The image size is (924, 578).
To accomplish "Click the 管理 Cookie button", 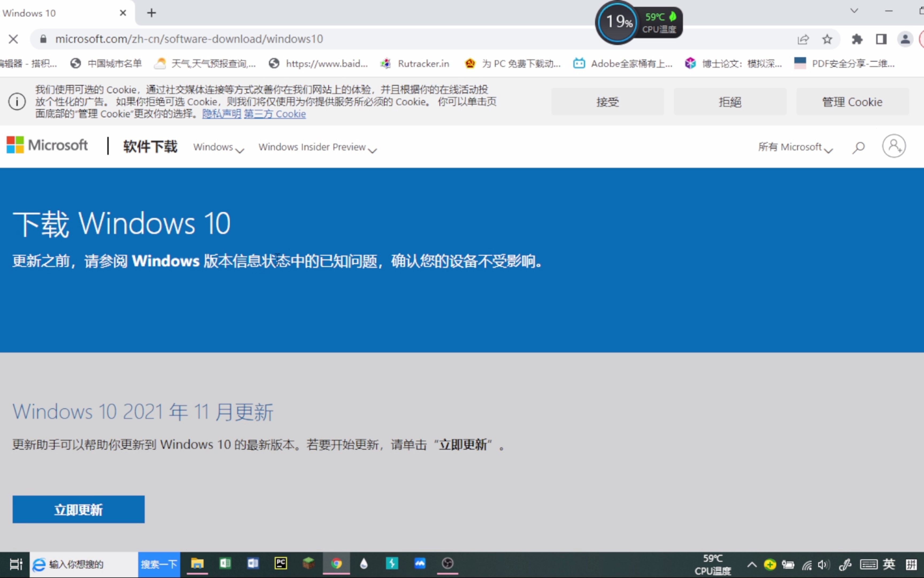I will click(x=852, y=102).
